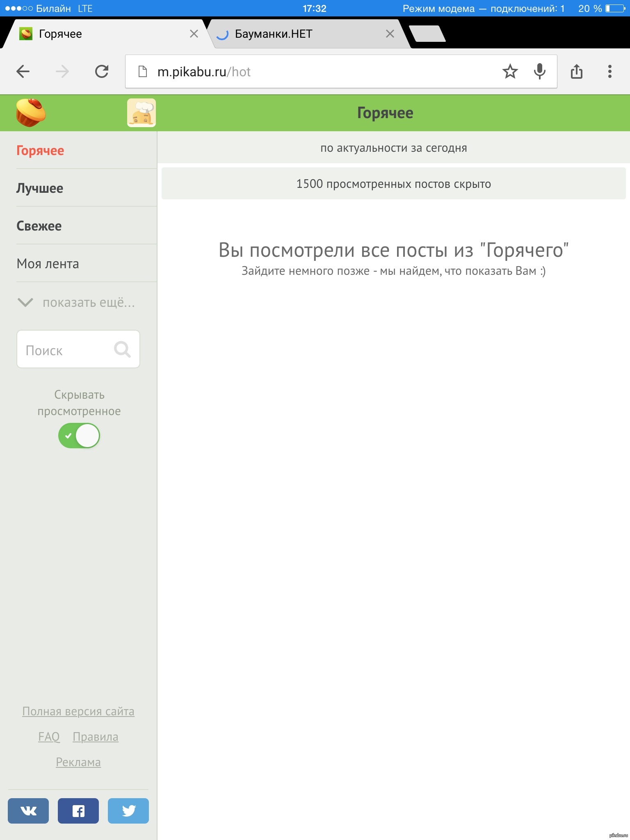Open the "Правила" link
630x840 pixels.
[96, 737]
